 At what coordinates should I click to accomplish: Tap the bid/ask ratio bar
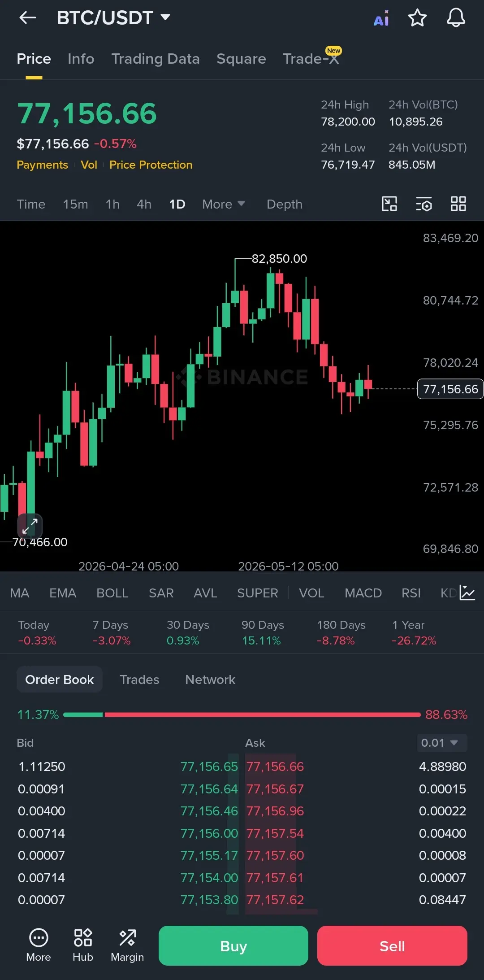[x=242, y=714]
